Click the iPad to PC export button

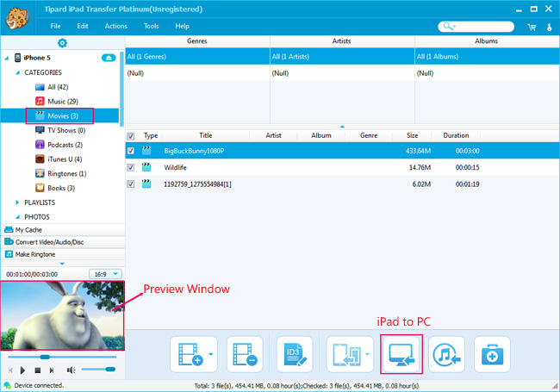click(x=401, y=354)
